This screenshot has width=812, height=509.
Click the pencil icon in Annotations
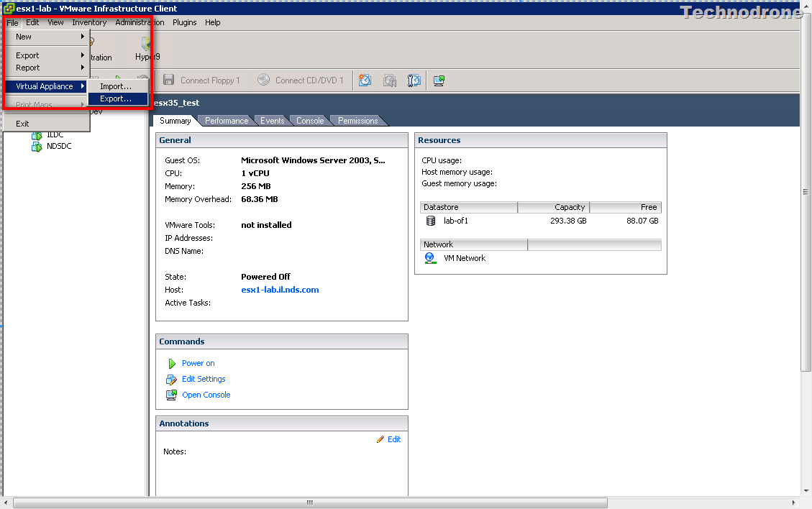380,439
